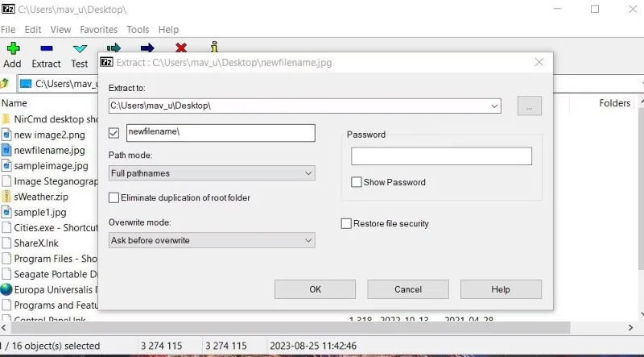Click the 7-Zip main window title icon
This screenshot has height=357, width=644.
click(x=8, y=9)
